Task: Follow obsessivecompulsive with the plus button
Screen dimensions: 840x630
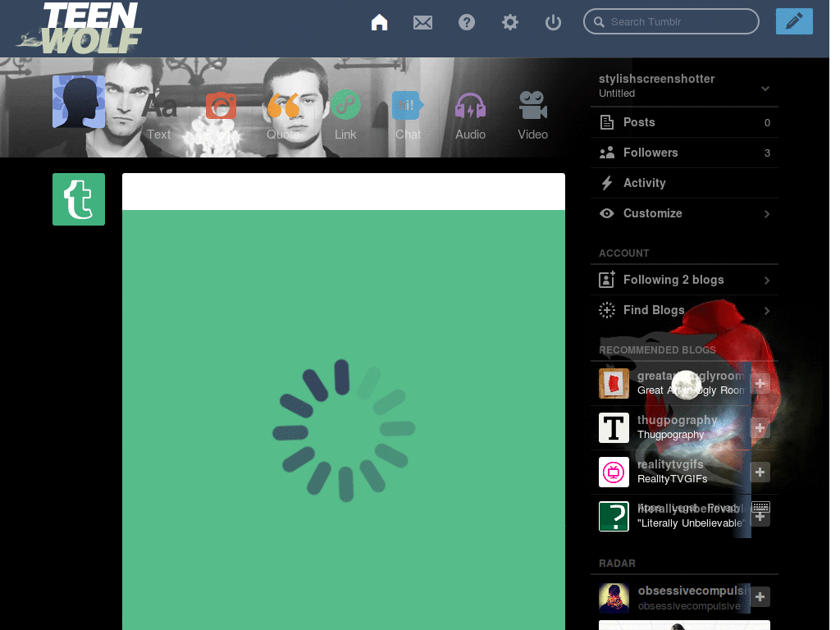Action: coord(760,597)
